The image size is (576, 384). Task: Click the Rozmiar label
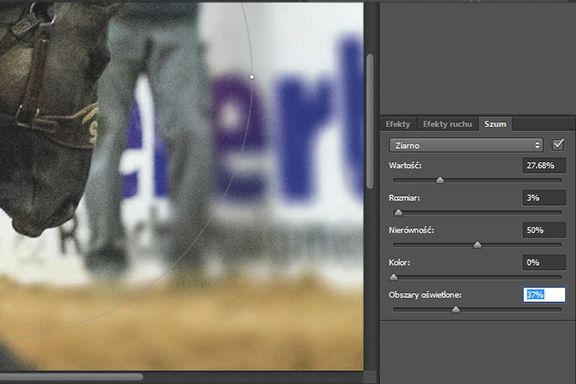tap(404, 198)
